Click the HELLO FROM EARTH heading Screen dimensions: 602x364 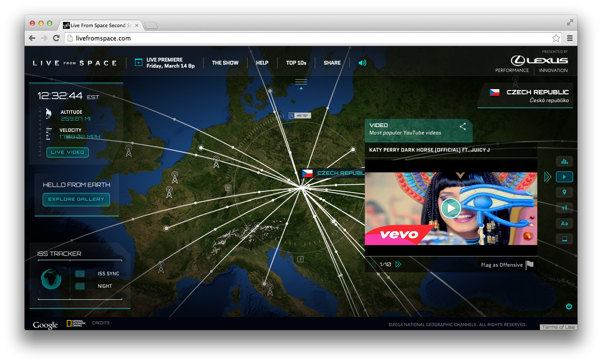point(76,185)
